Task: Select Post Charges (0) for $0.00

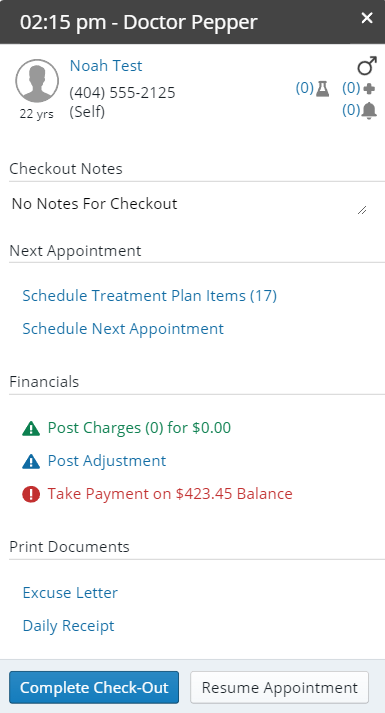Action: click(x=139, y=428)
